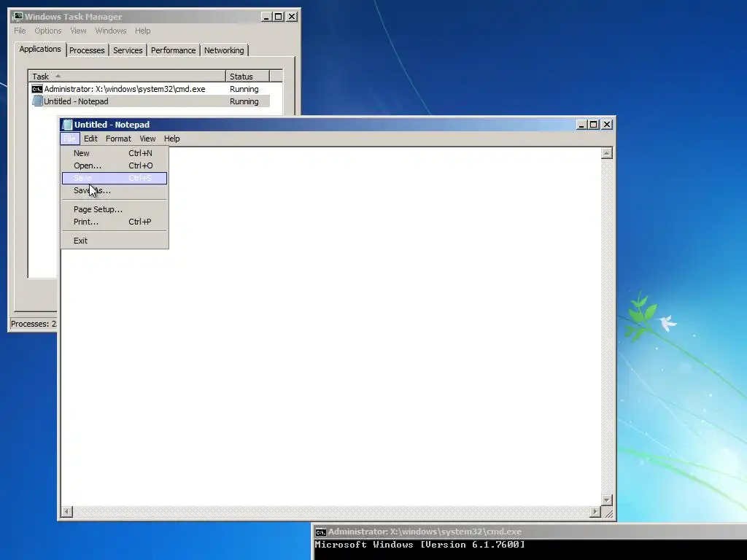Minimize the Notepad window
Image resolution: width=747 pixels, height=560 pixels.
581,124
